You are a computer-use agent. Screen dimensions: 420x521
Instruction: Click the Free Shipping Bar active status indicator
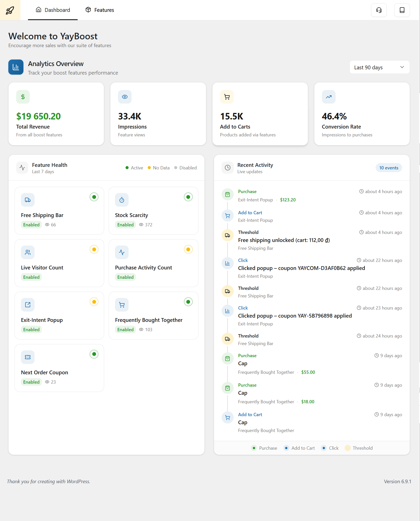coord(94,197)
